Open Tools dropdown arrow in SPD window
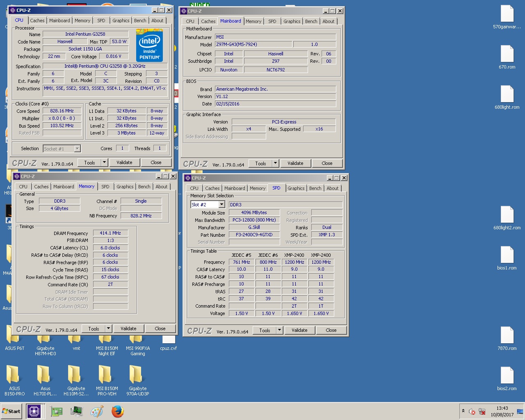This screenshot has width=525, height=420. (x=279, y=330)
